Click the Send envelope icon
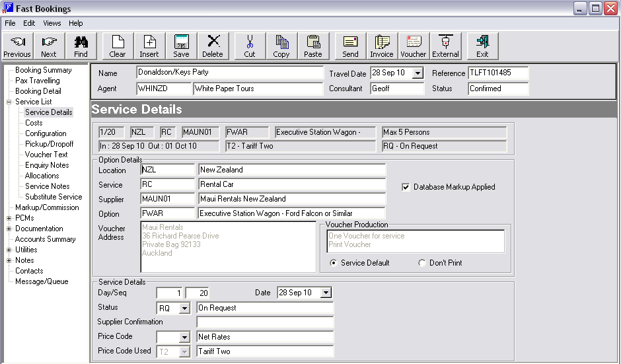 (351, 46)
